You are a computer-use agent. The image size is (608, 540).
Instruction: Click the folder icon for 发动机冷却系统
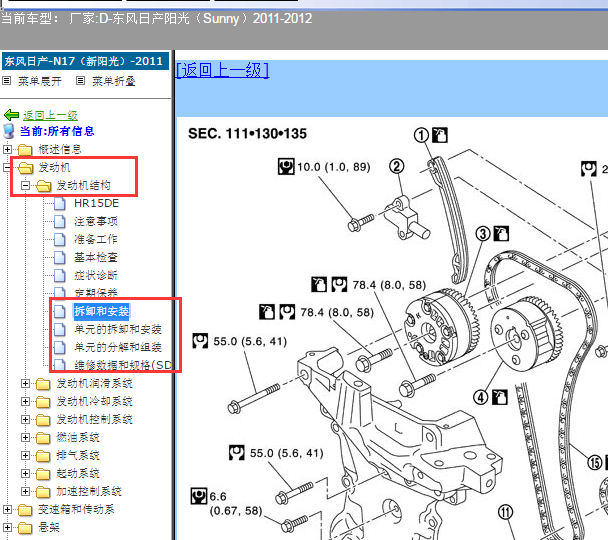[x=43, y=402]
